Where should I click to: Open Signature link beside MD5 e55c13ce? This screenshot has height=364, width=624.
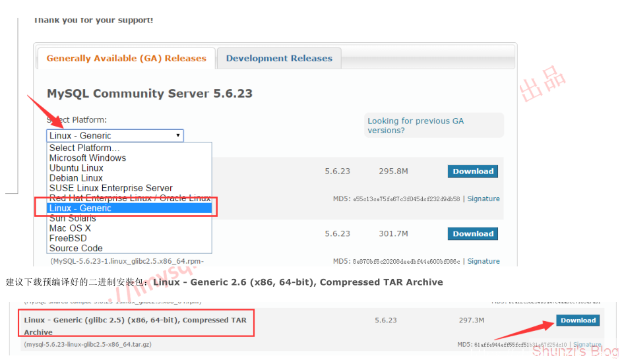484,198
